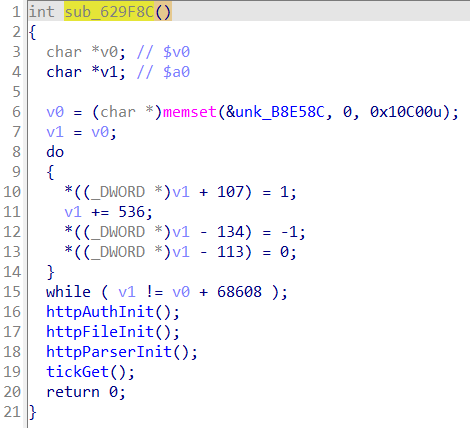Click line number 10 in the gutter
470x428 pixels.
coord(12,192)
